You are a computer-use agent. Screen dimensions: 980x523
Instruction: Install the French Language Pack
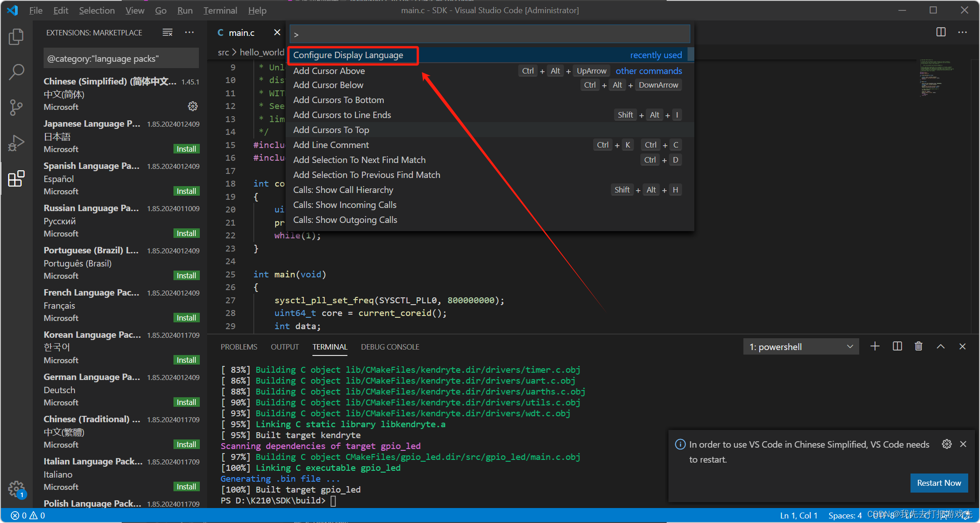coord(187,318)
